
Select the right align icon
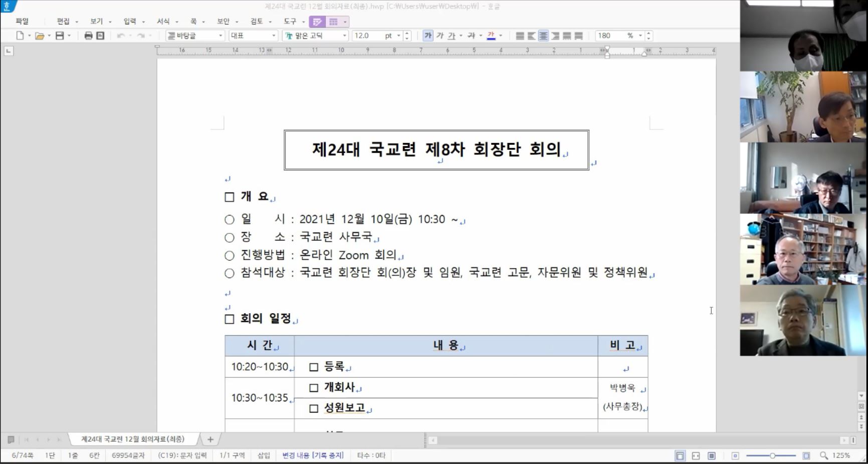555,36
